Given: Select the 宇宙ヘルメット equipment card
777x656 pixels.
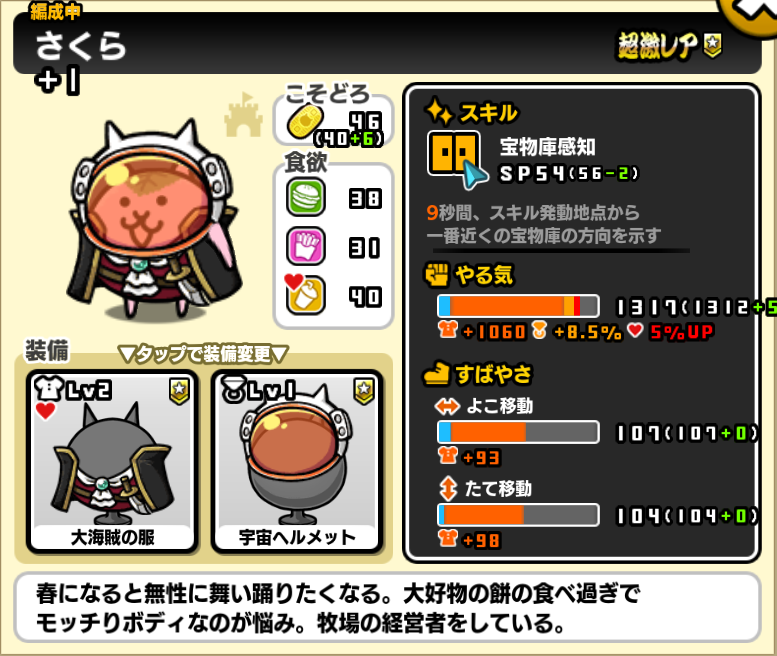Looking at the screenshot, I should pyautogui.click(x=297, y=461).
